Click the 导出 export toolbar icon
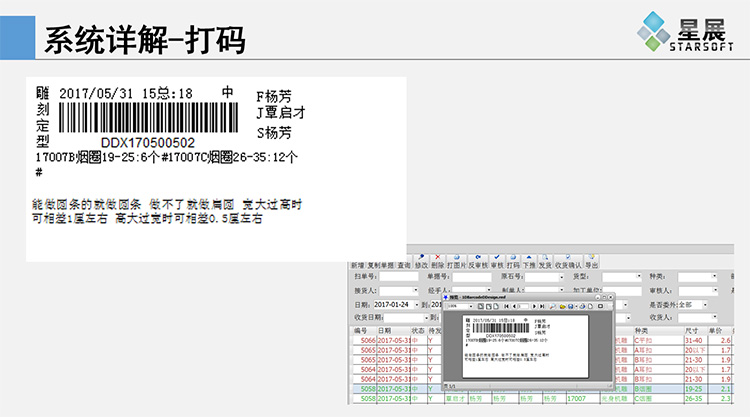 (x=591, y=263)
